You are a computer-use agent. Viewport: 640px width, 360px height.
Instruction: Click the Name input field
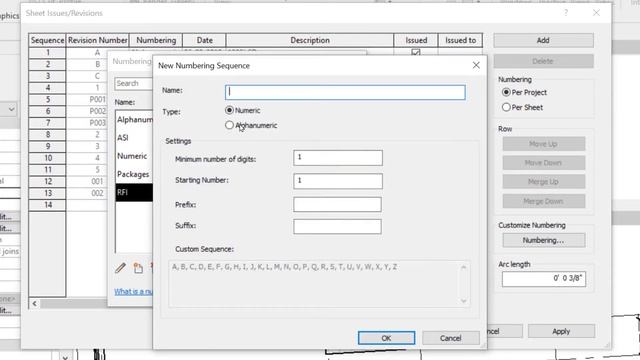[345, 92]
